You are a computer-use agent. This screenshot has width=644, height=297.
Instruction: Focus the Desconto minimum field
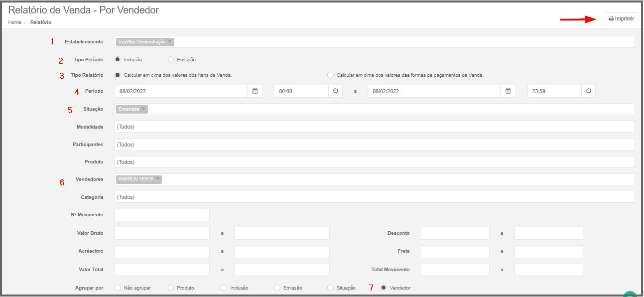point(455,233)
